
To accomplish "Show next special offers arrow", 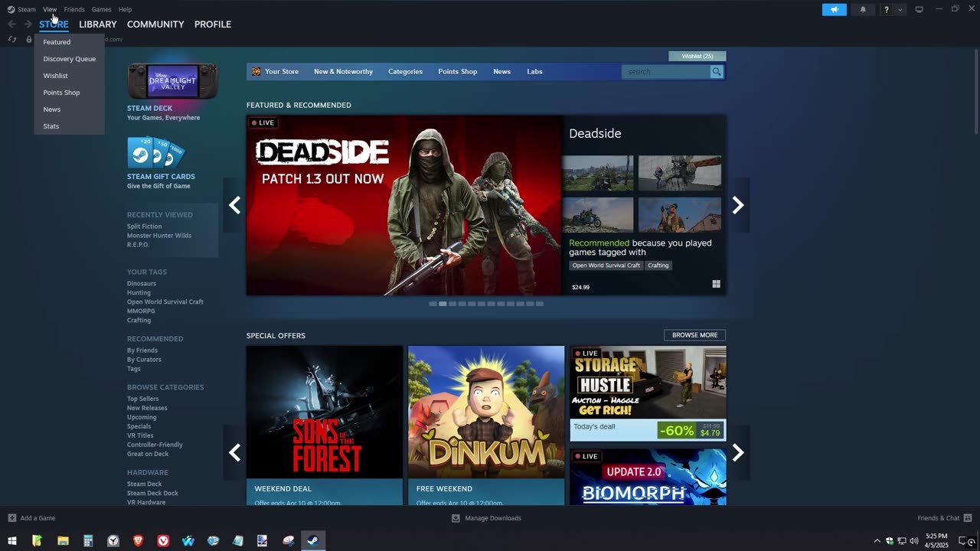I will tap(738, 453).
